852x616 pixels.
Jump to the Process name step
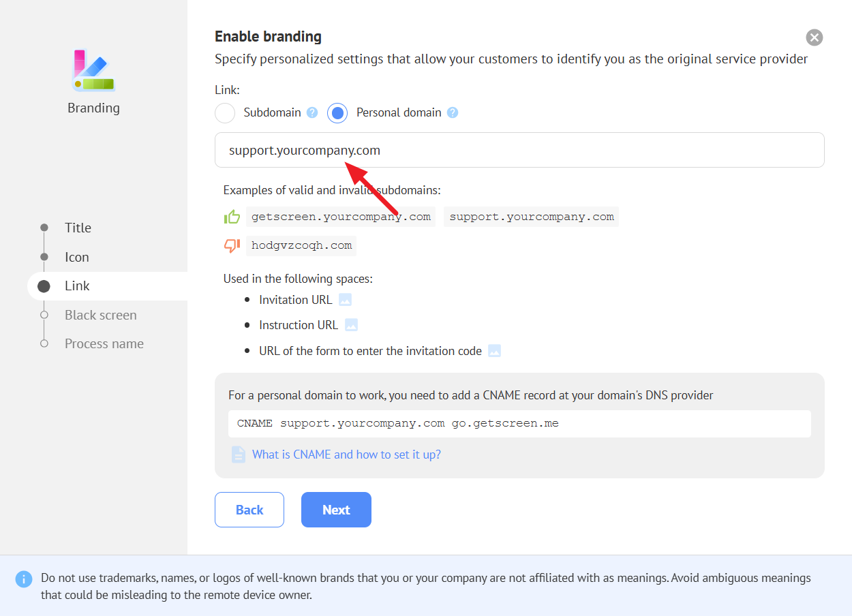click(104, 343)
